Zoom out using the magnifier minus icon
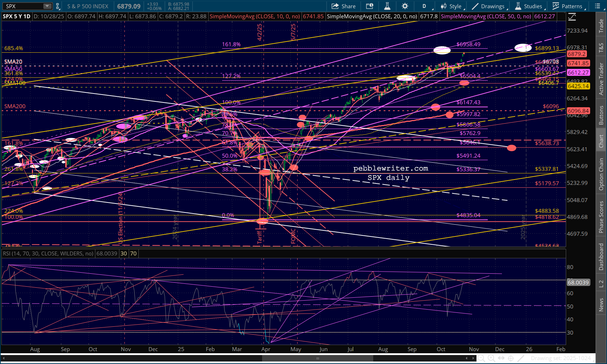The image size is (607, 364). tap(481, 358)
